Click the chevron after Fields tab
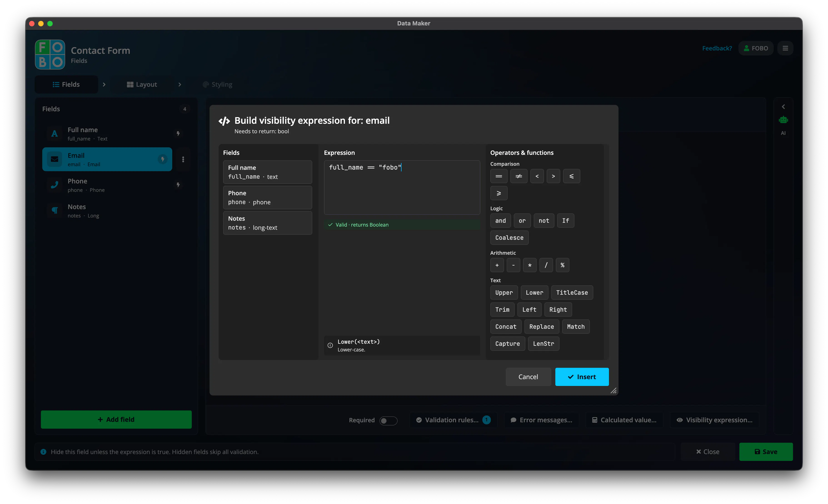Viewport: 828px width, 504px height. click(104, 85)
